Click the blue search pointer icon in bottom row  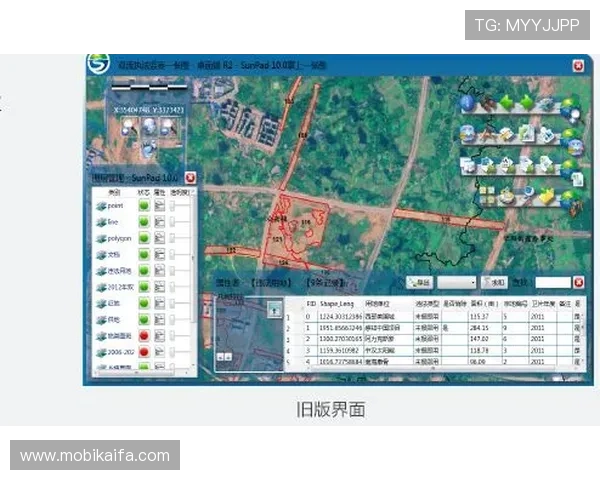(x=527, y=195)
